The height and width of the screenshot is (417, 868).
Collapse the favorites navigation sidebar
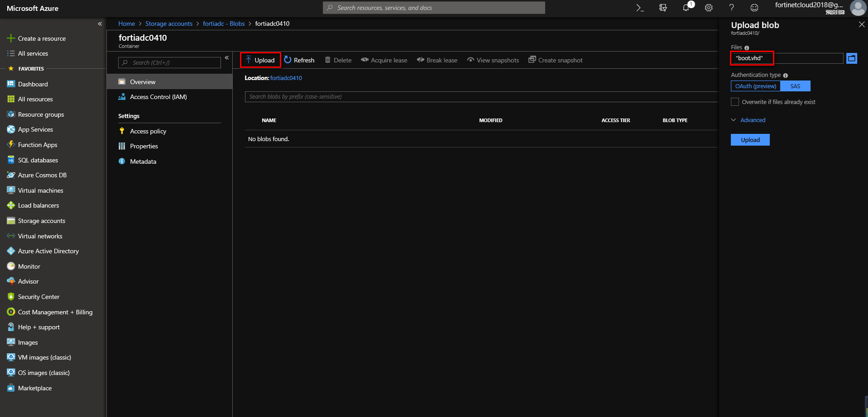pos(100,24)
